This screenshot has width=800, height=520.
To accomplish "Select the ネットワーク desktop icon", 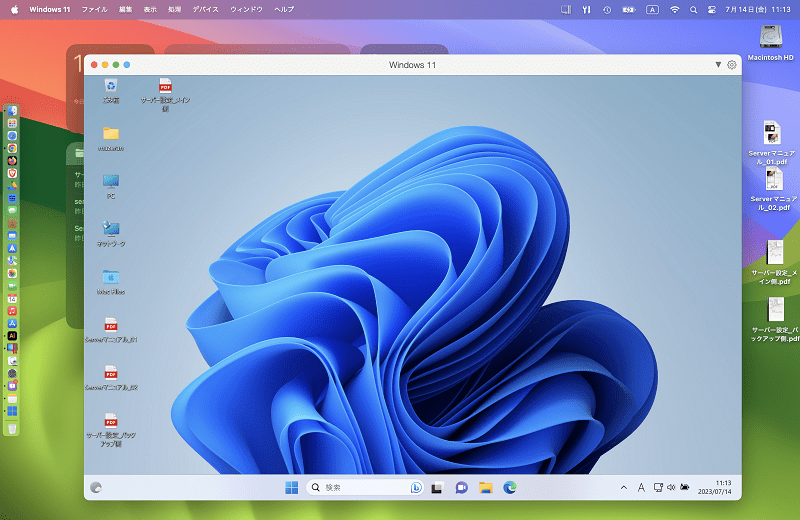I will tap(111, 234).
